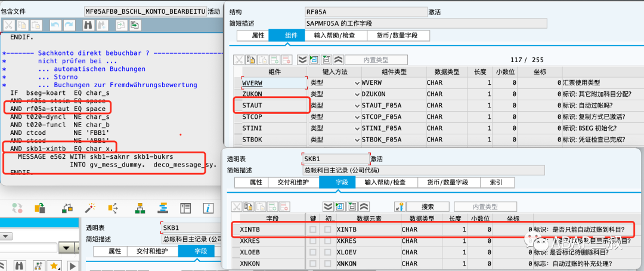644x271 pixels.
Task: Expand all in RF05A components toolbar
Action: (303, 60)
